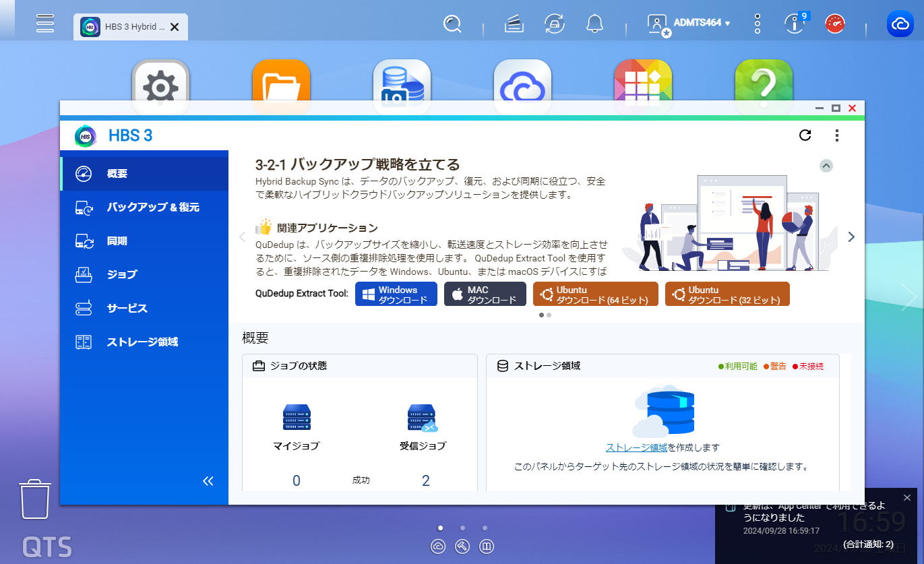
Task: Open the system info icon with badge 9
Action: click(795, 24)
